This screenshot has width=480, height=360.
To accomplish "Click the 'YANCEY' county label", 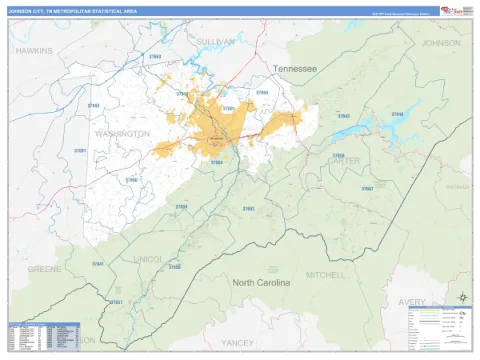I will (x=237, y=343).
